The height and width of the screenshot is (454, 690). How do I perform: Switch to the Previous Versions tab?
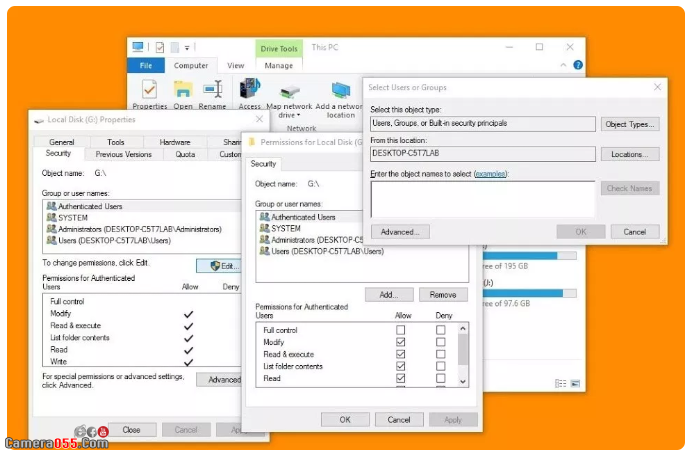[x=124, y=155]
